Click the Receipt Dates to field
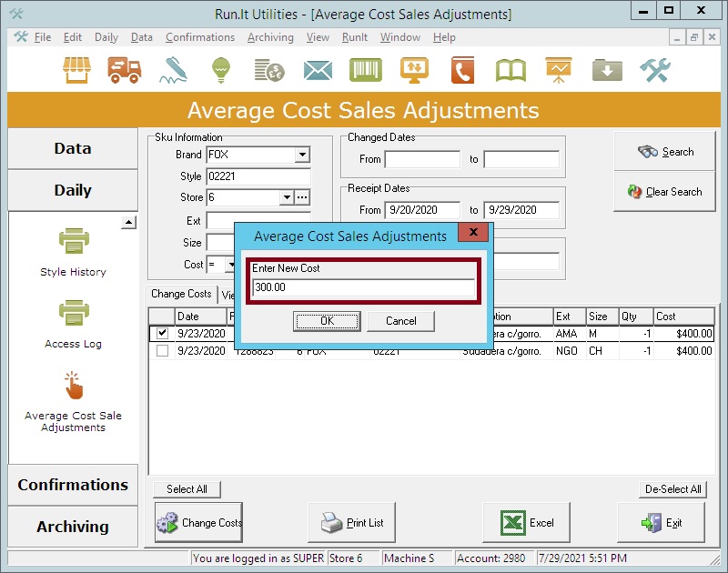Image resolution: width=728 pixels, height=573 pixels. point(521,210)
